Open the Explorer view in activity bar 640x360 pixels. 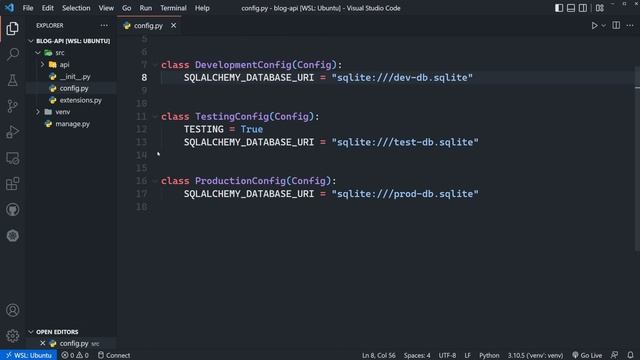(x=13, y=29)
